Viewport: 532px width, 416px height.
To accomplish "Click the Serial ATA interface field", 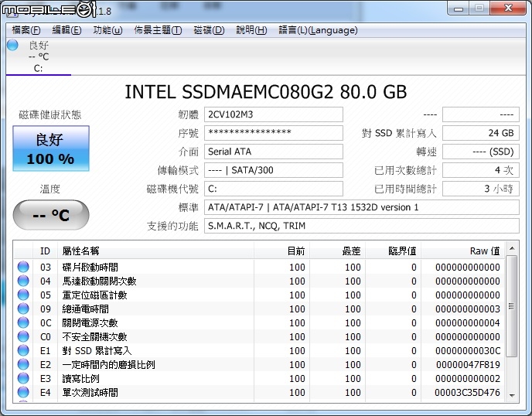I will pyautogui.click(x=274, y=152).
